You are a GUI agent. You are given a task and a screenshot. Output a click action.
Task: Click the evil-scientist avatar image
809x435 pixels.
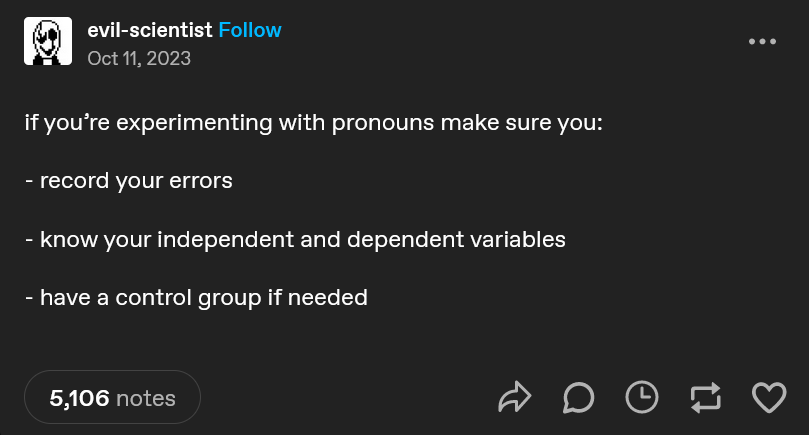(48, 41)
